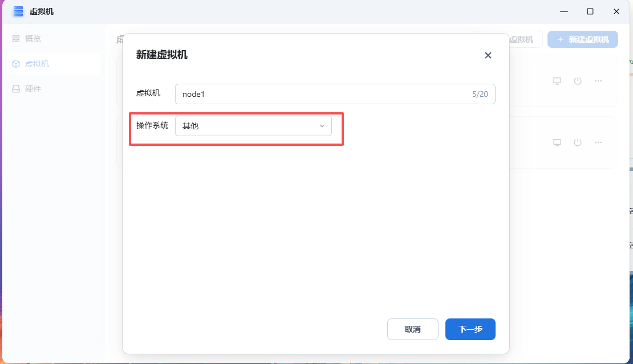Click the 5/20 character counter text
The image size is (633, 364).
click(480, 94)
